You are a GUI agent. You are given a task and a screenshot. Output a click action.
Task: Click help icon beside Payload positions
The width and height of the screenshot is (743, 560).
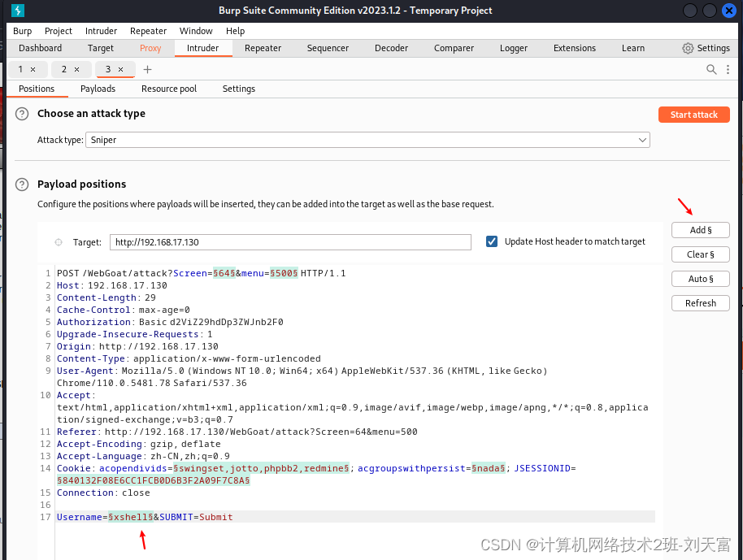pos(22,184)
